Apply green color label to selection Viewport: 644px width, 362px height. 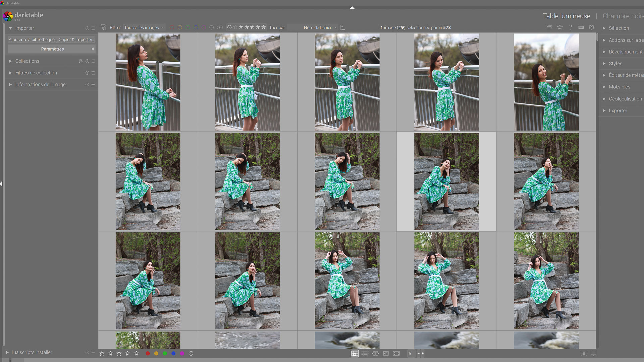(165, 353)
